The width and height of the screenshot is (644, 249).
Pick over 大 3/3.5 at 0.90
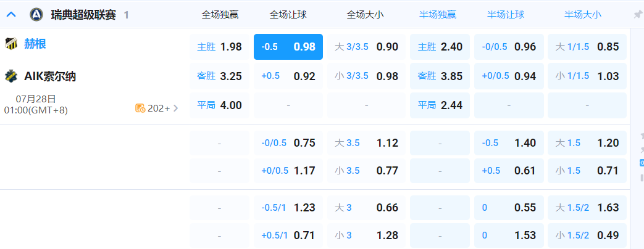pos(366,47)
